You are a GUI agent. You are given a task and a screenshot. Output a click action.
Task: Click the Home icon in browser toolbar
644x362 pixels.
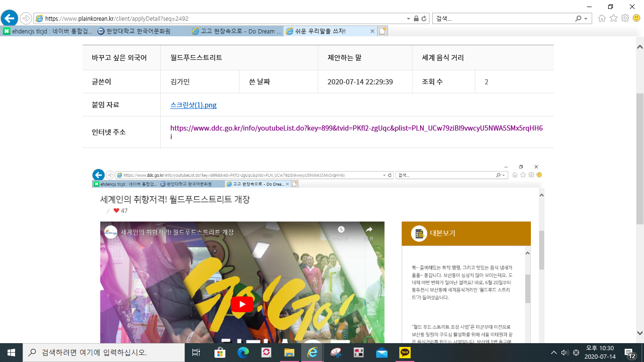[602, 18]
